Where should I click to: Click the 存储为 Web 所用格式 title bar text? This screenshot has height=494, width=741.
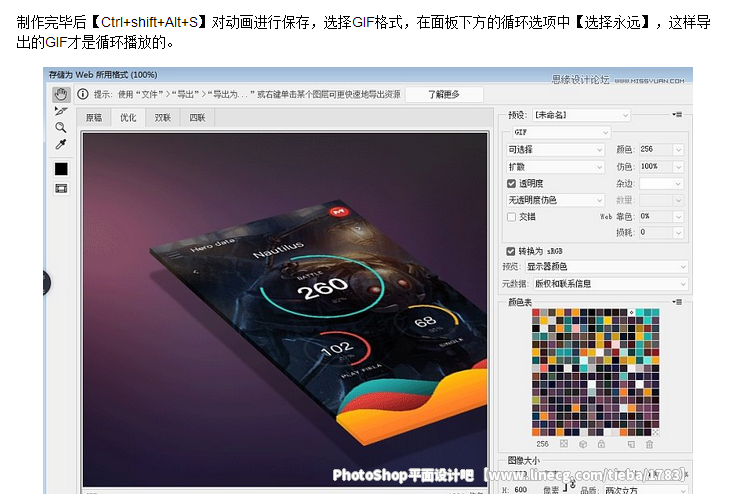point(103,75)
